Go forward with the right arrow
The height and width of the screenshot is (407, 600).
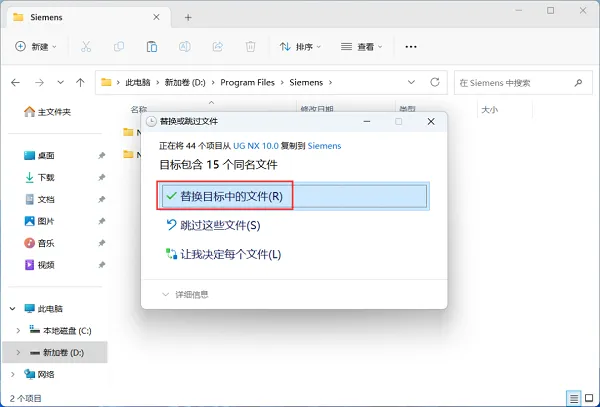pyautogui.click(x=39, y=82)
